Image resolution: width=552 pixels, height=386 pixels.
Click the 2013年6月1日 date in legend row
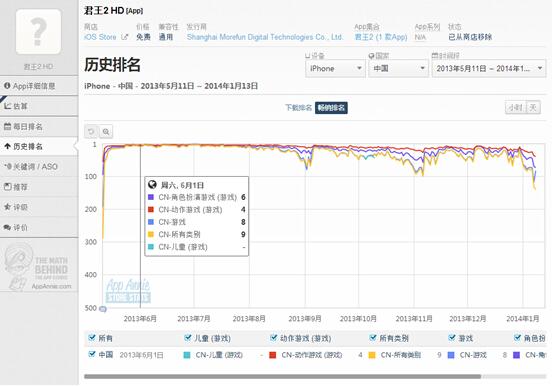point(141,355)
